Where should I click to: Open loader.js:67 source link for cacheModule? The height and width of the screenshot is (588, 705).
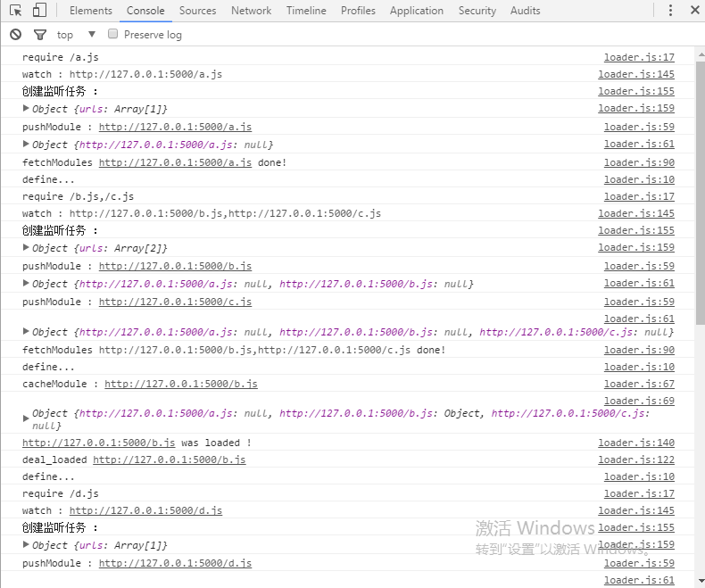point(639,384)
